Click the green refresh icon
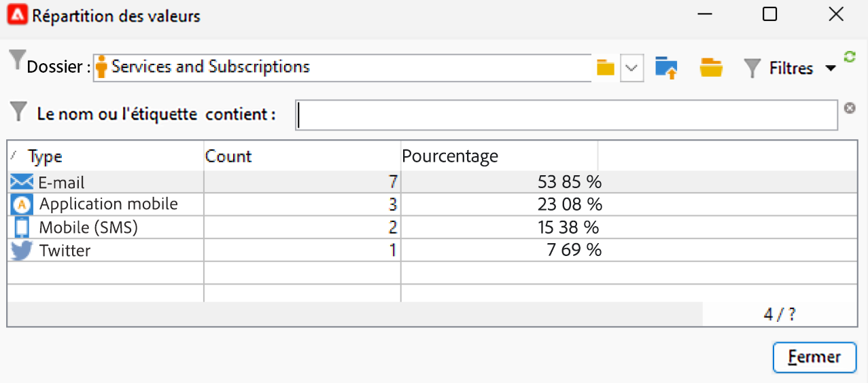 click(x=849, y=57)
